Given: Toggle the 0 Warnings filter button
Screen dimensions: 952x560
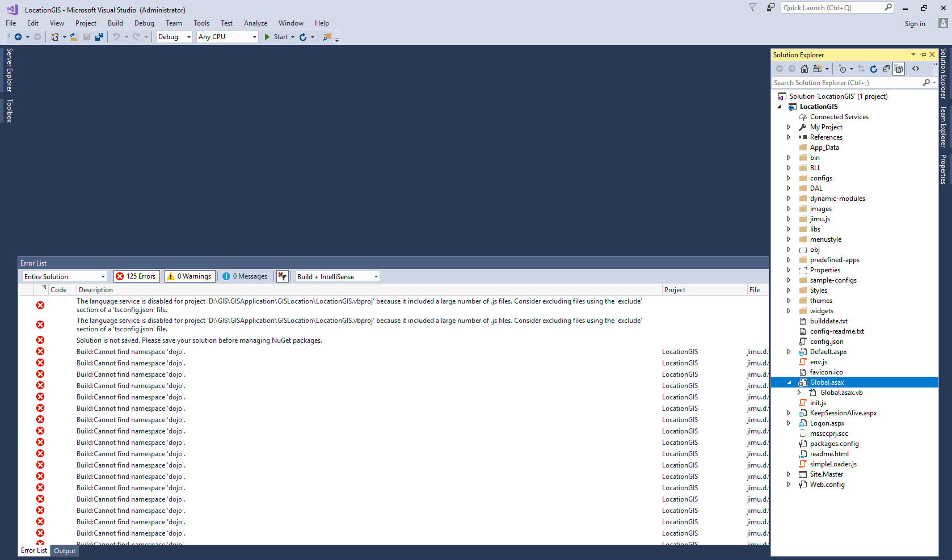Looking at the screenshot, I should click(189, 276).
